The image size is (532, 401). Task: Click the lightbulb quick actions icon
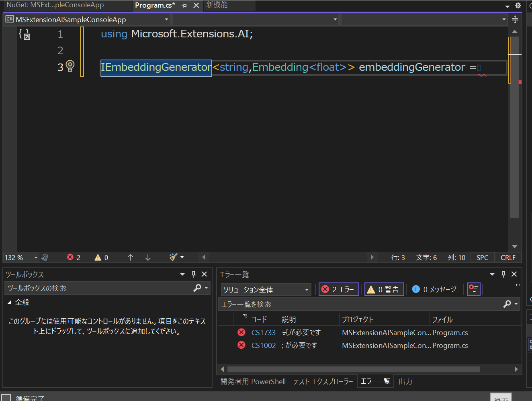tap(70, 66)
